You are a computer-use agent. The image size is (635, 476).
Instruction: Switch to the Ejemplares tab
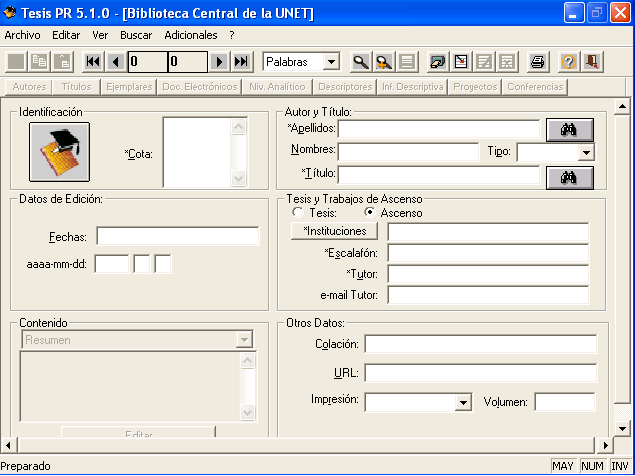[129, 87]
